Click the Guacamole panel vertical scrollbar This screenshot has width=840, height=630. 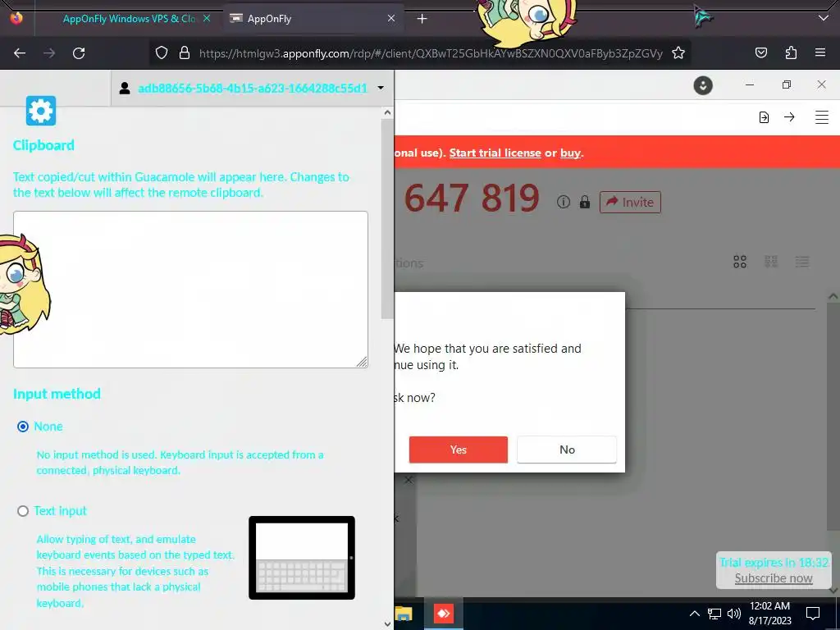pos(387,218)
